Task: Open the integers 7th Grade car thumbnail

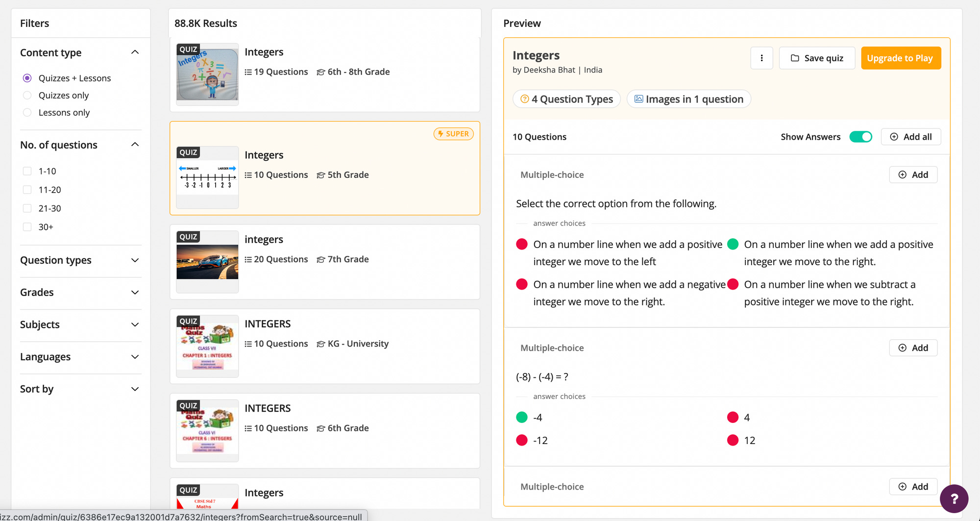Action: (x=207, y=262)
